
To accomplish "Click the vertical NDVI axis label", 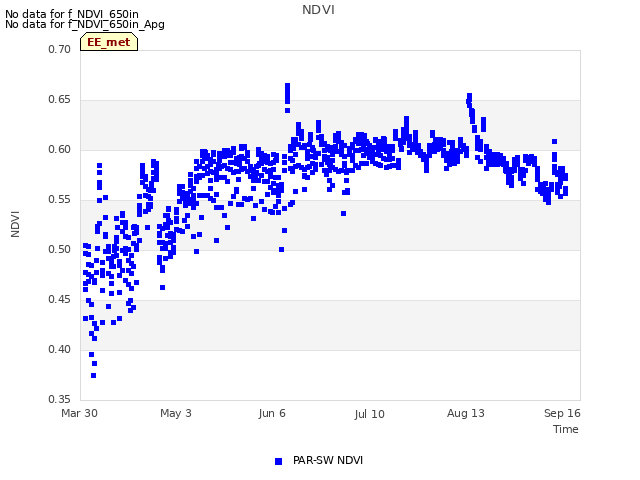I will [15, 224].
